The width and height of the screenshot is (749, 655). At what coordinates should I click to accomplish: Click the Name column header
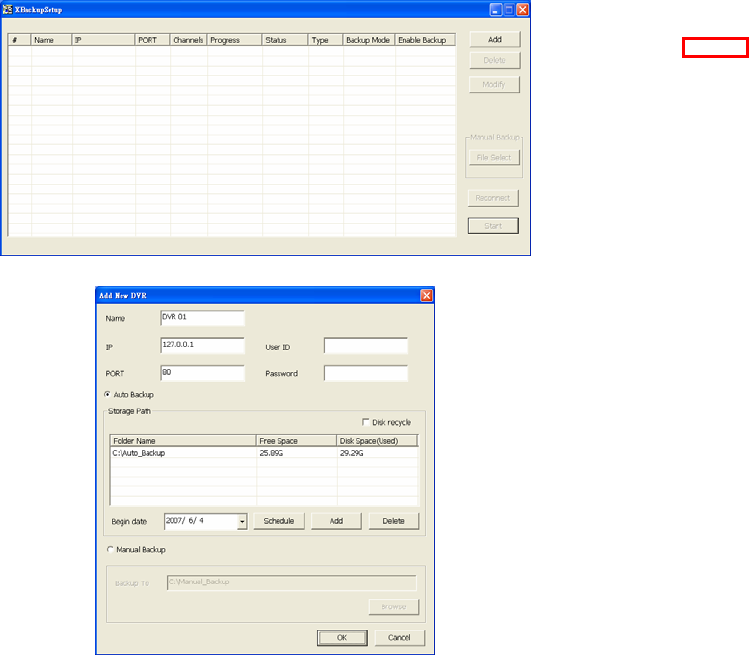(x=51, y=40)
